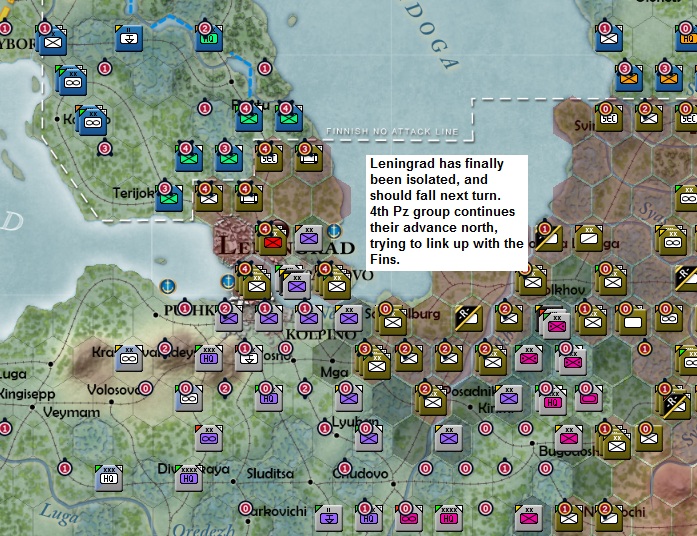Click the Chudovo town label
The height and width of the screenshot is (536, 697).
click(x=361, y=474)
